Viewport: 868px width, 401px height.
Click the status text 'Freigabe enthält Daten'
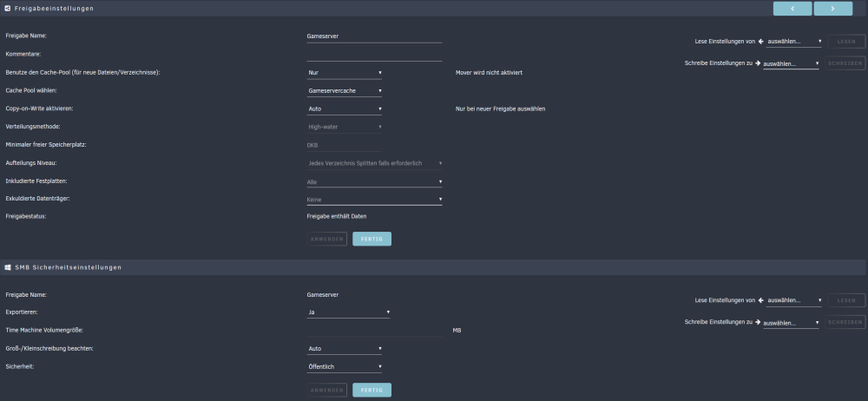(337, 216)
